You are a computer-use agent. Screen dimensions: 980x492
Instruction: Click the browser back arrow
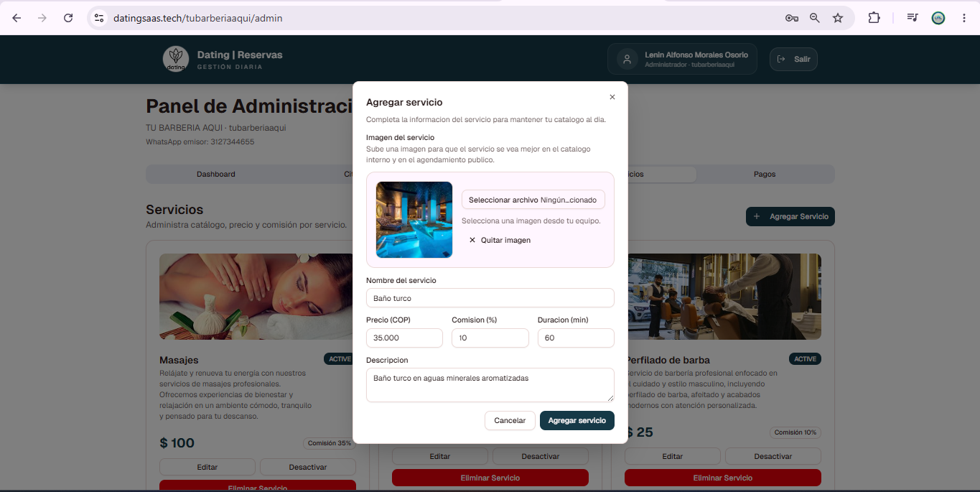pyautogui.click(x=17, y=18)
